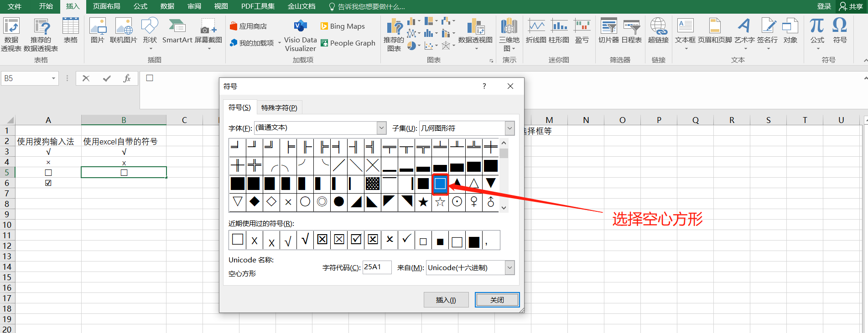Screen dimensions: 868x333
Task: Click the Tell me what you want search box
Action: click(367, 6)
